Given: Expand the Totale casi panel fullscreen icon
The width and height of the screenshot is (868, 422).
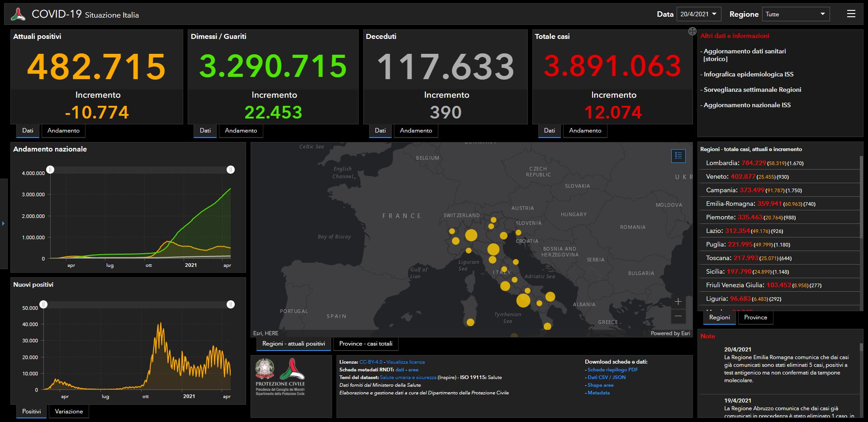Looking at the screenshot, I should coord(692,31).
